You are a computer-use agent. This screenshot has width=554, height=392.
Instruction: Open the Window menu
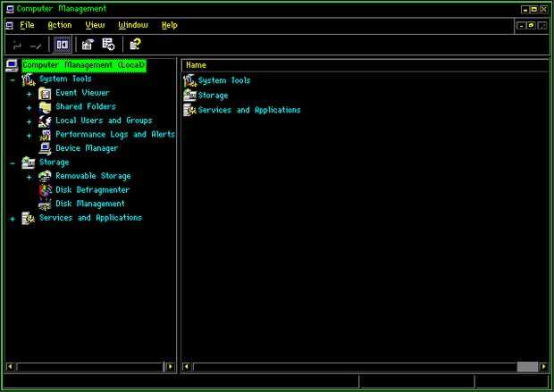coord(133,25)
